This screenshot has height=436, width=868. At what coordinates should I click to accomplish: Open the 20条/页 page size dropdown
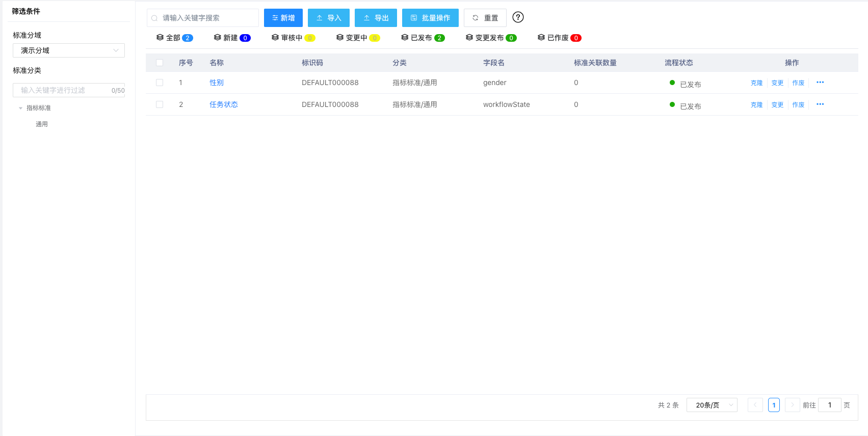(x=712, y=405)
